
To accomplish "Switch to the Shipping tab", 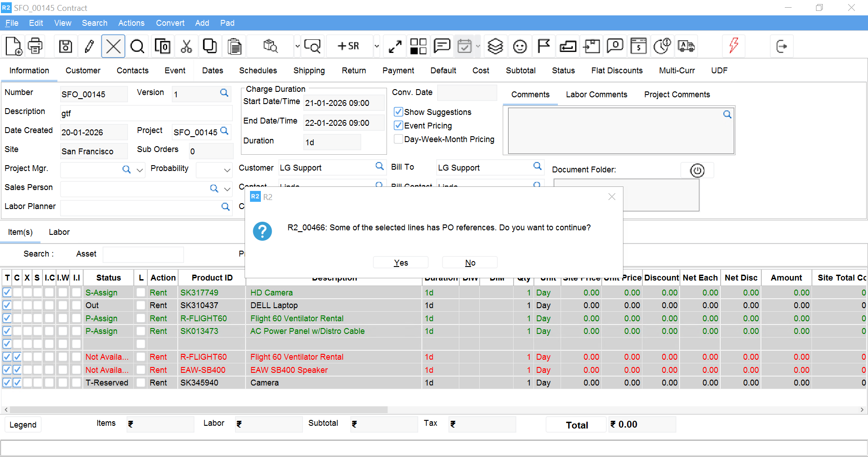I will click(309, 71).
